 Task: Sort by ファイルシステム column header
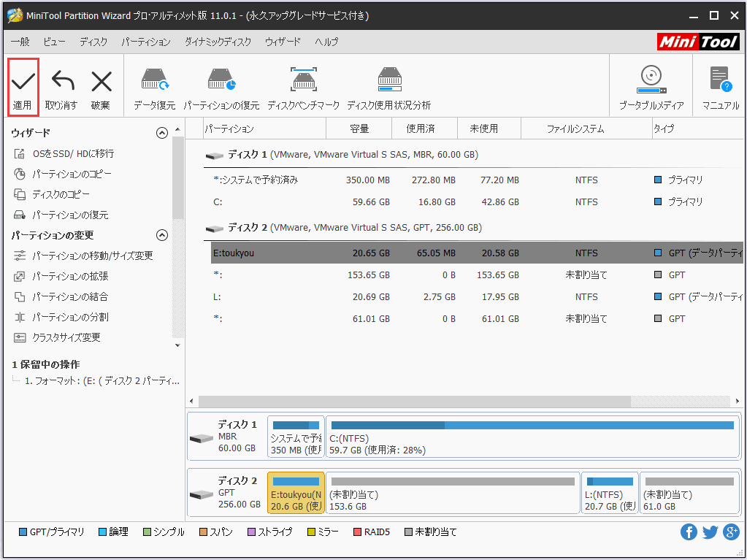(586, 129)
